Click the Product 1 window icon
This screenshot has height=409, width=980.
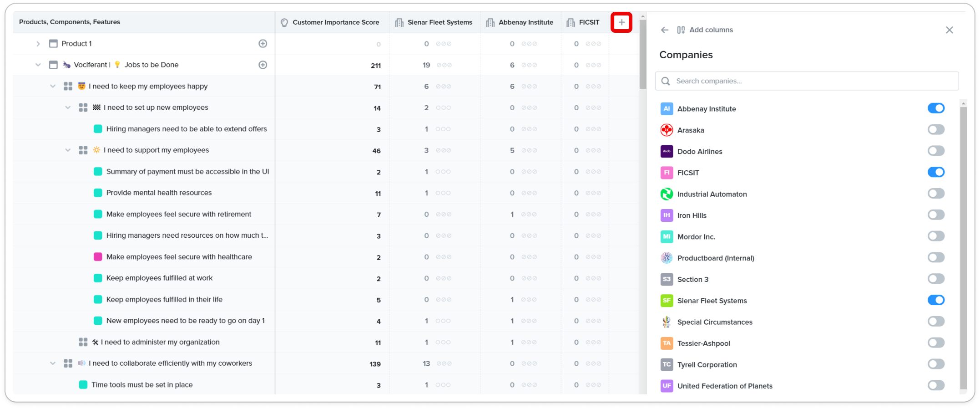pyautogui.click(x=53, y=44)
